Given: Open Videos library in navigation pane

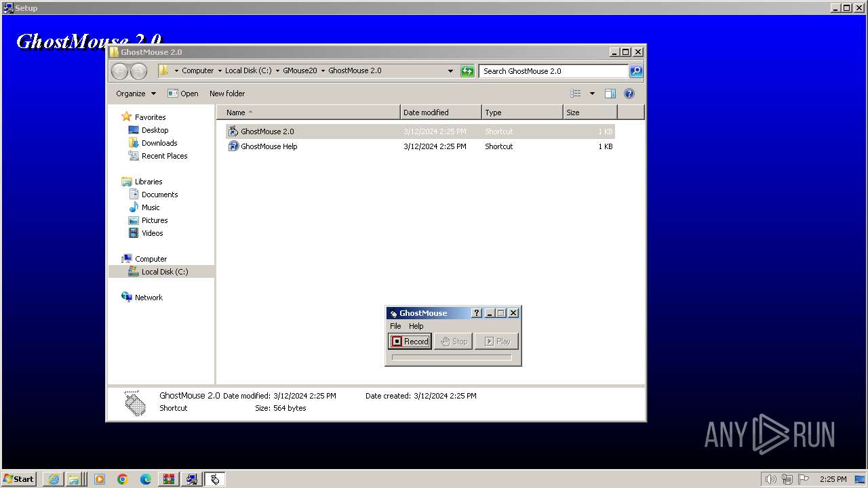Looking at the screenshot, I should (152, 233).
